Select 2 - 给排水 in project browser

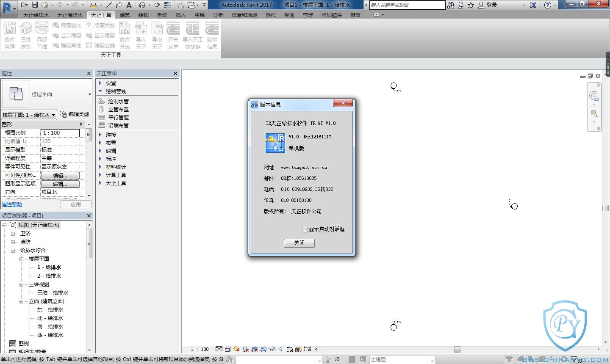tap(49, 276)
